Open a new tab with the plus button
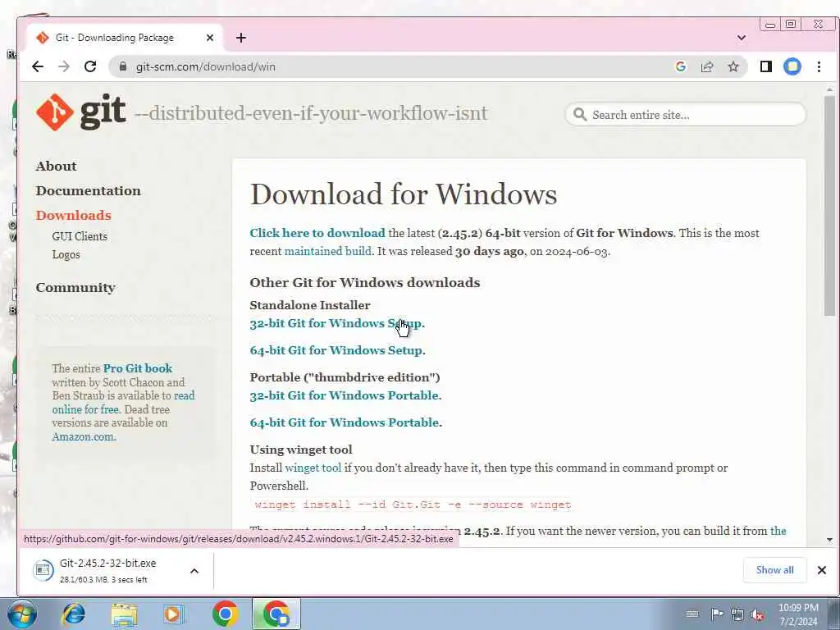This screenshot has height=630, width=840. (x=241, y=38)
